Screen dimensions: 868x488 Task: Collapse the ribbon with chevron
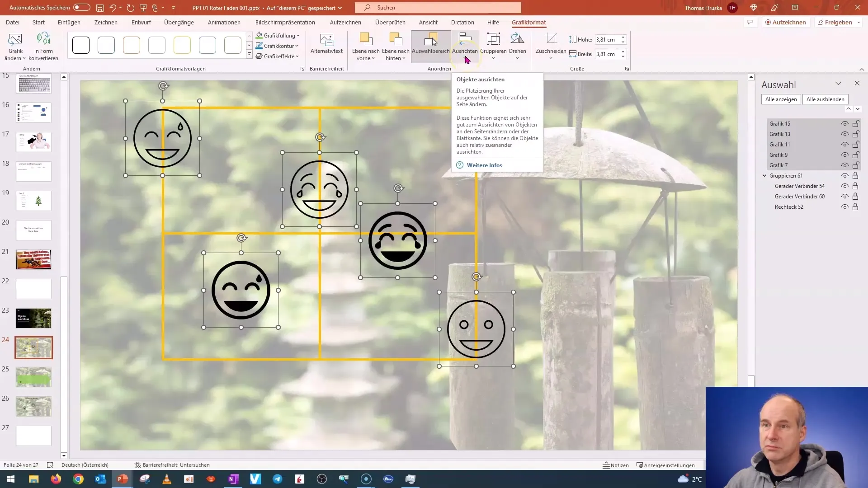pyautogui.click(x=862, y=69)
